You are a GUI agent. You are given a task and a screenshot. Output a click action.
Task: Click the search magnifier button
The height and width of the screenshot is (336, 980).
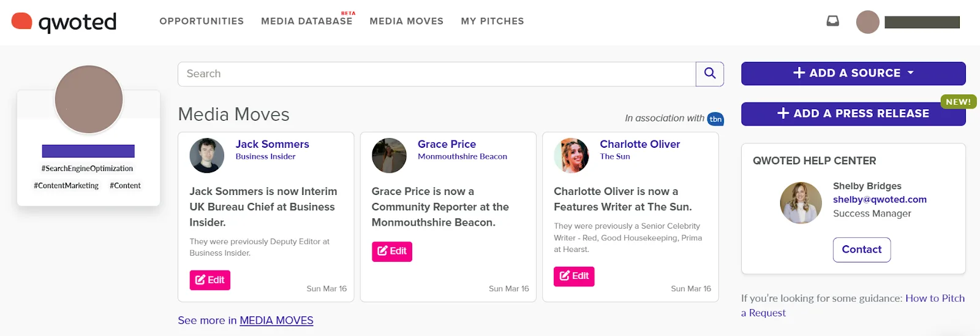[710, 74]
